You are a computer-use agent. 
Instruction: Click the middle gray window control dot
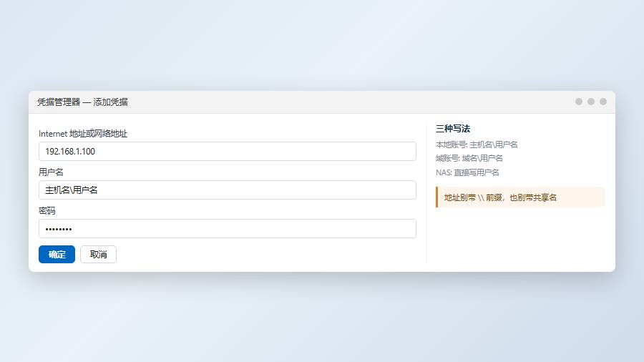pyautogui.click(x=591, y=102)
